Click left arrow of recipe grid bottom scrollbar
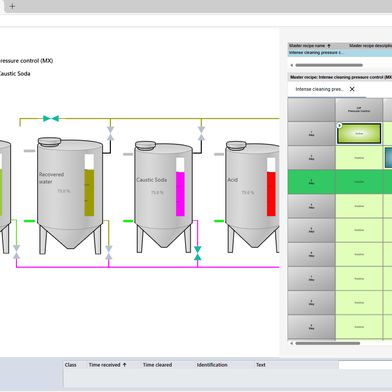Viewport: 392px width, 392px height. (292, 343)
